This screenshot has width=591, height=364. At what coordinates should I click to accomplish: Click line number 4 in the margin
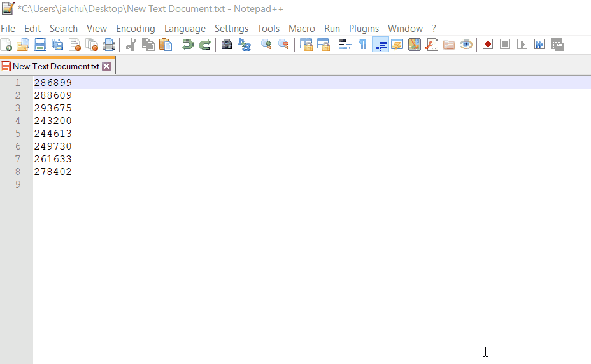click(x=18, y=121)
